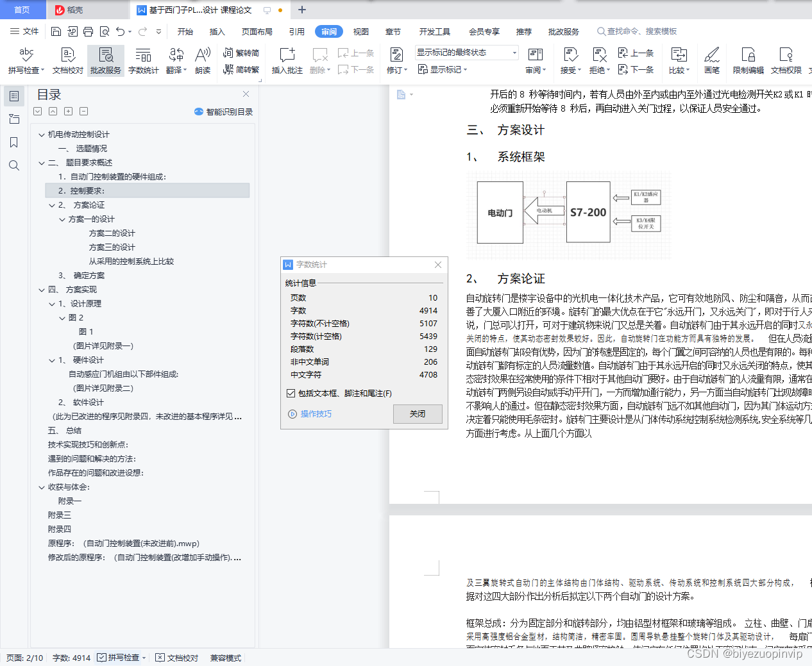This screenshot has width=812, height=666.
Task: Insert a comment using 插入批注
Action: click(286, 60)
